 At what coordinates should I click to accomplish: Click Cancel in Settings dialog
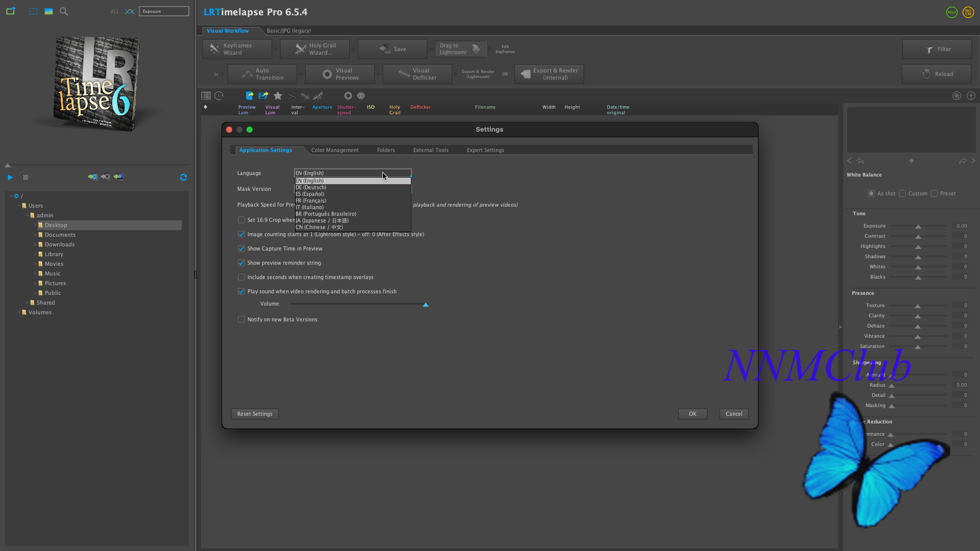pos(734,414)
